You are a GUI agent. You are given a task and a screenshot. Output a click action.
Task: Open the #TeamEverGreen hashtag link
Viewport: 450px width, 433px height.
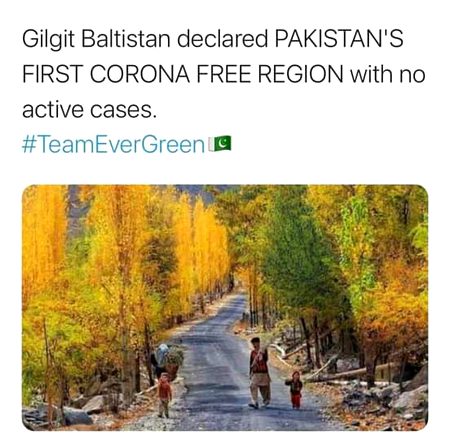coord(113,144)
